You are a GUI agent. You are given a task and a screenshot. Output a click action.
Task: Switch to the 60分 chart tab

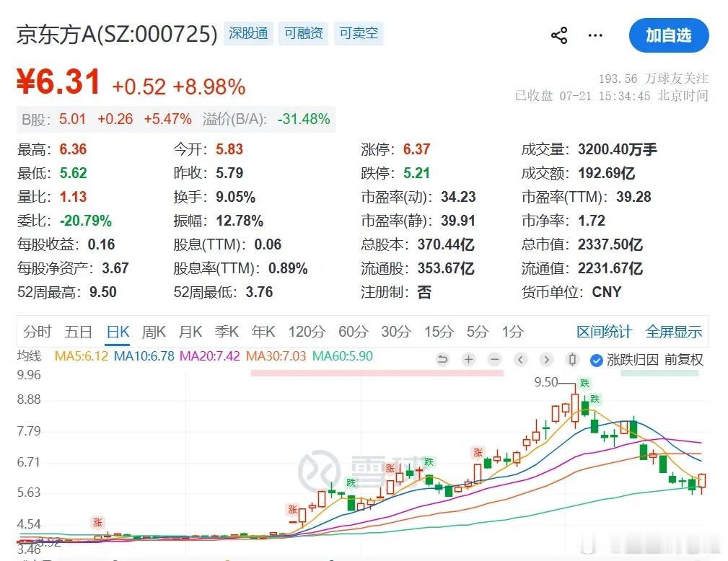(354, 332)
